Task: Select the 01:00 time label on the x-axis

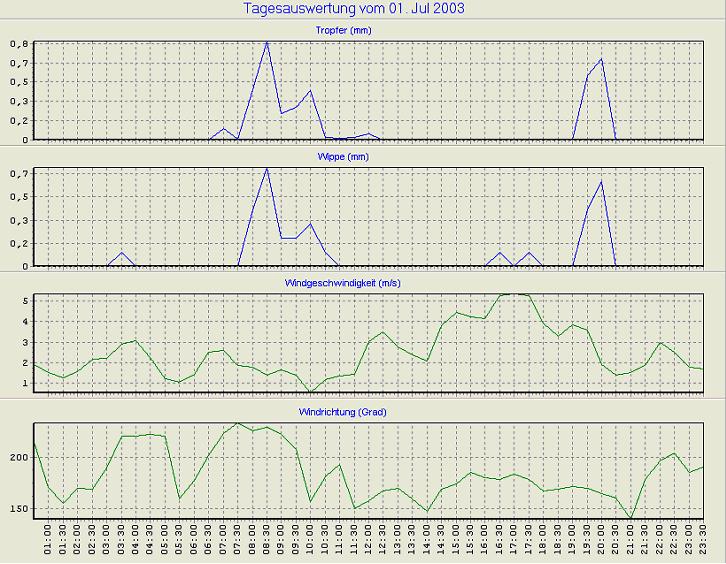Action: click(48, 542)
